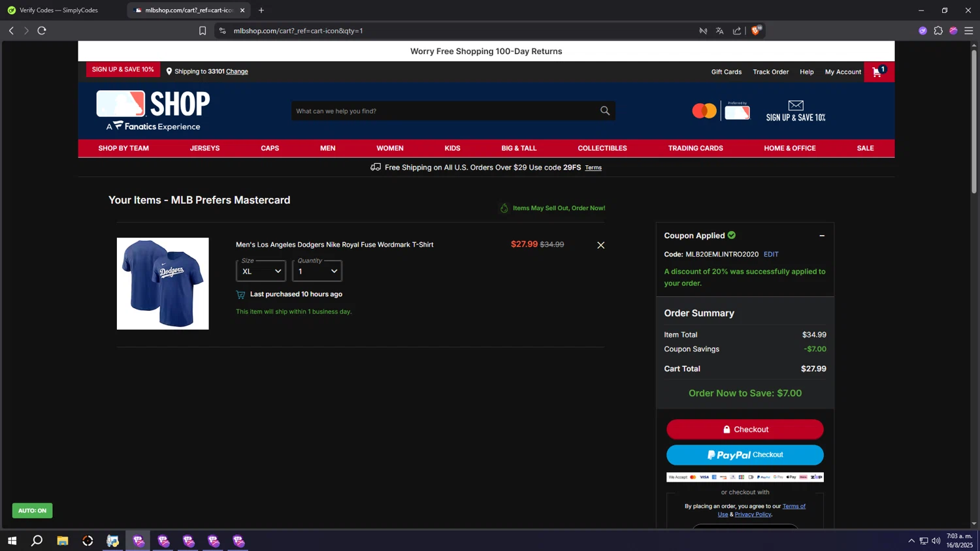Open the Size dropdown
The width and height of the screenshot is (980, 551).
261,271
